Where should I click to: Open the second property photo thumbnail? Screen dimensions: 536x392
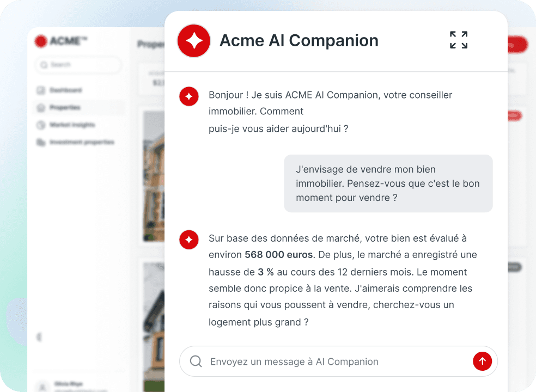pyautogui.click(x=154, y=327)
